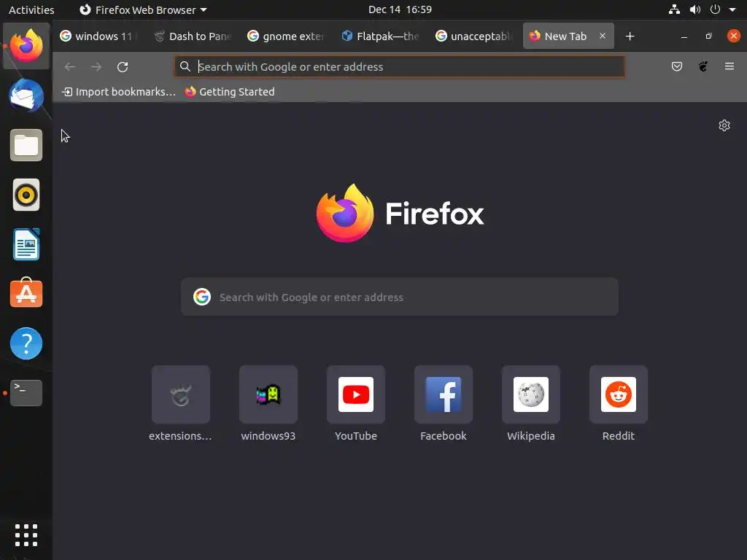
Task: Open the Getting Started bookmark
Action: click(x=230, y=92)
